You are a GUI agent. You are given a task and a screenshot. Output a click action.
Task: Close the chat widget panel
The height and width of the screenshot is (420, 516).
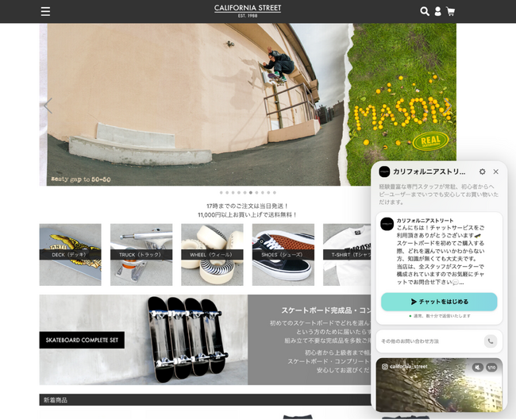coord(496,171)
